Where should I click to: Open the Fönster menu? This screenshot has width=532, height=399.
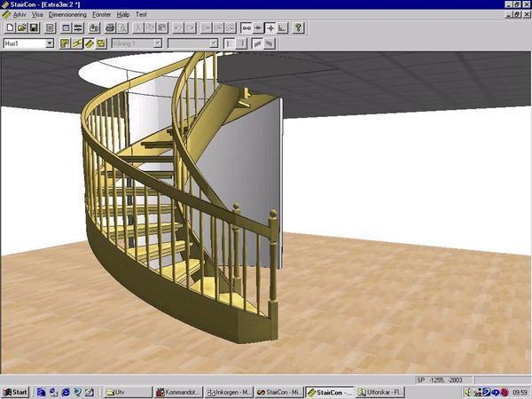(x=101, y=14)
